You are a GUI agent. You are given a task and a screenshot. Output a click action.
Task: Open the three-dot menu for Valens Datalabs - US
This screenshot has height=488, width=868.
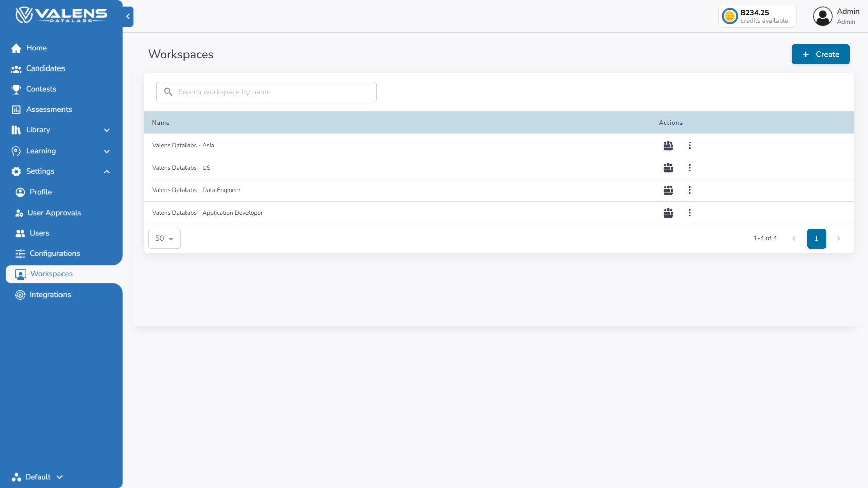690,168
